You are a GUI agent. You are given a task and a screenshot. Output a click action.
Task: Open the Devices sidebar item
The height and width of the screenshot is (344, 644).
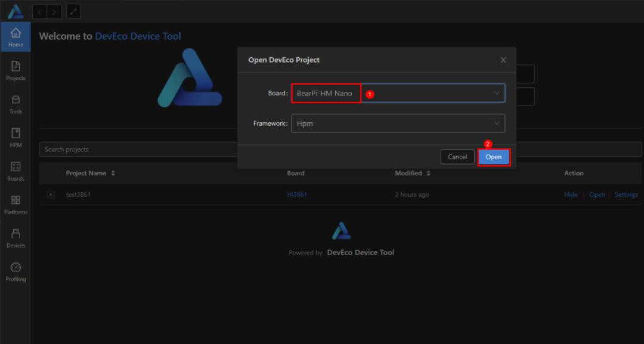pyautogui.click(x=16, y=238)
